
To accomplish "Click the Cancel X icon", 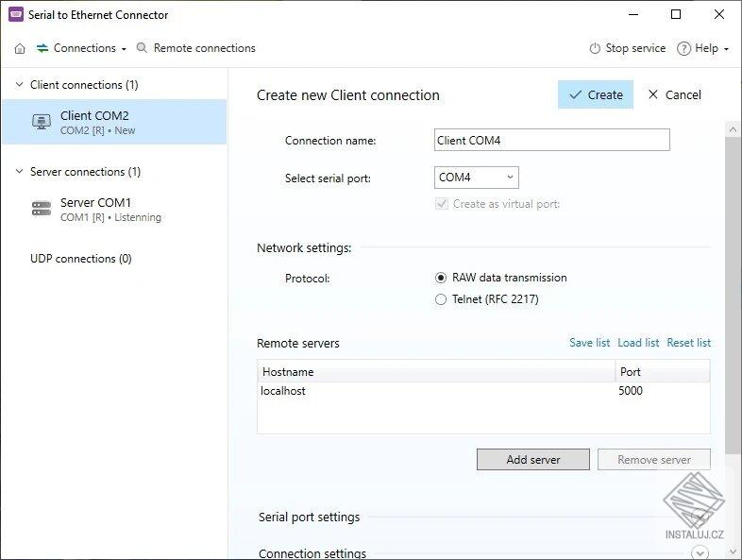I will 653,94.
